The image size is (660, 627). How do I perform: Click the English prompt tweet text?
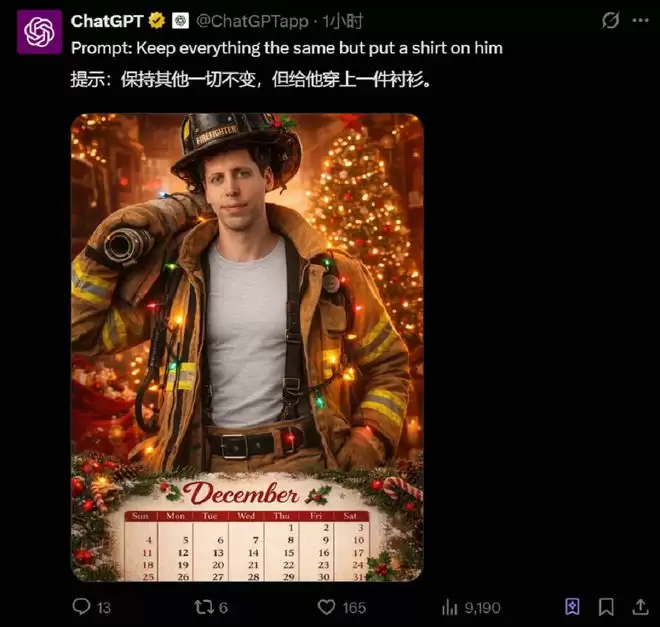(287, 47)
